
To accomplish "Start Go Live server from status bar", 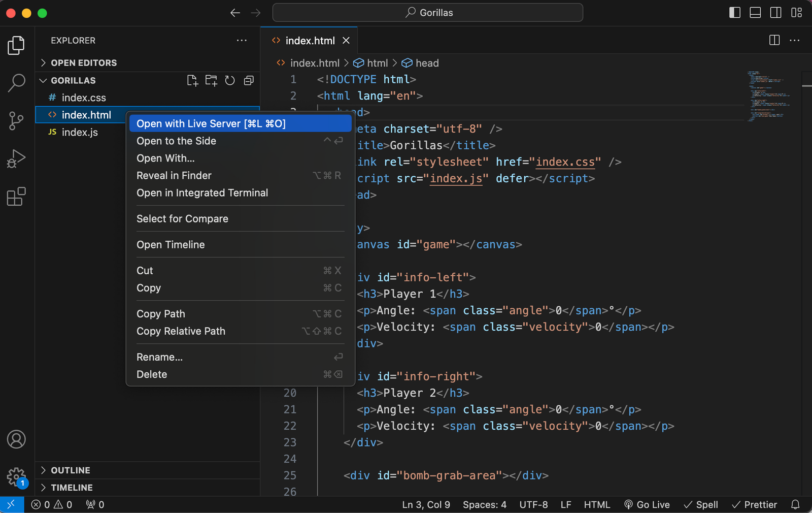I will pyautogui.click(x=647, y=504).
